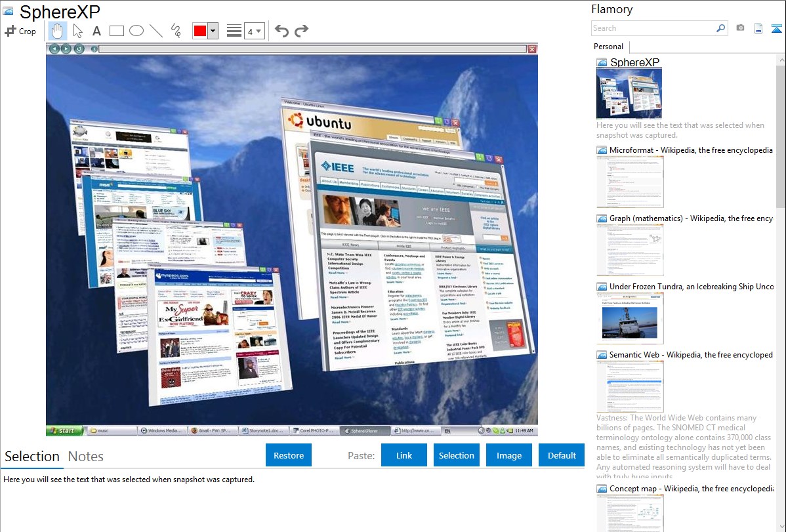Screen dimensions: 786x532
Task: Select the Microformat snapshot thumbnail
Action: 630,182
